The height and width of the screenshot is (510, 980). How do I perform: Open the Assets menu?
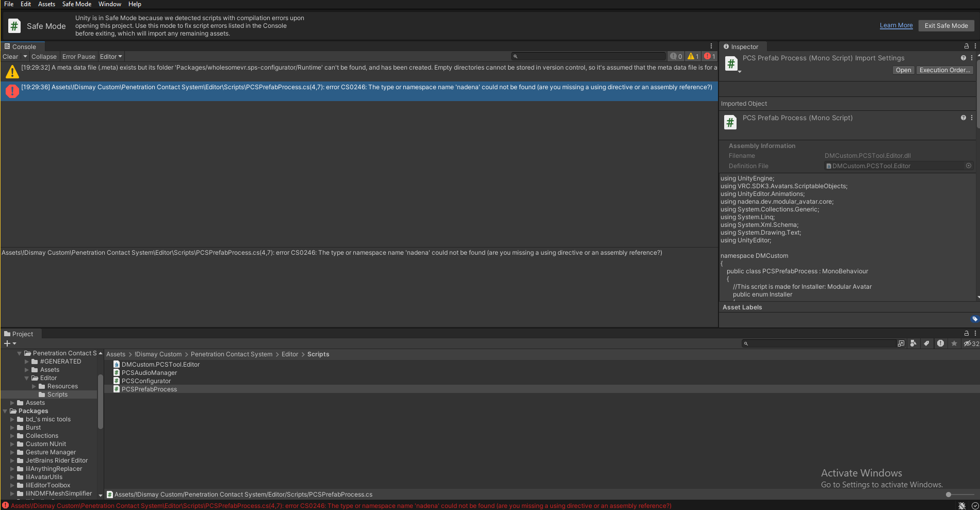pos(46,4)
